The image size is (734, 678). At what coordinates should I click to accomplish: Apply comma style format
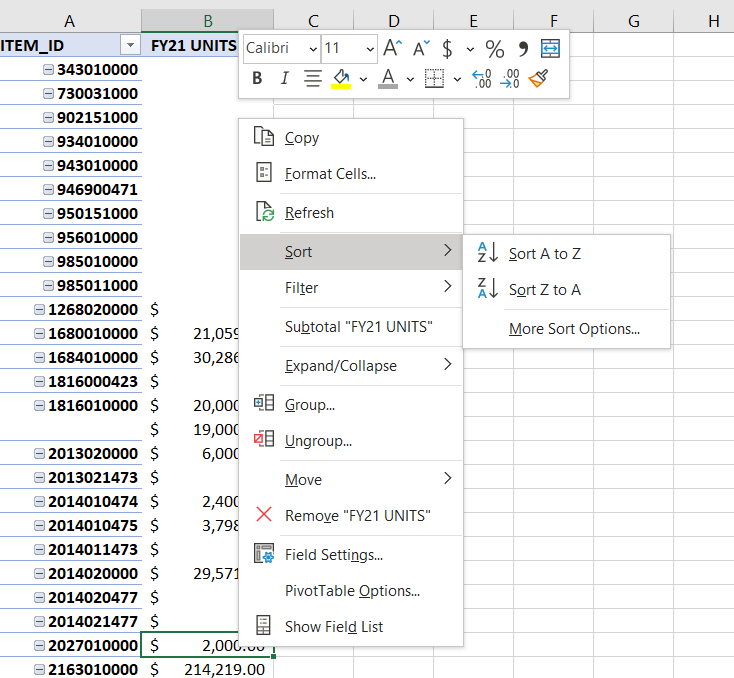[523, 48]
